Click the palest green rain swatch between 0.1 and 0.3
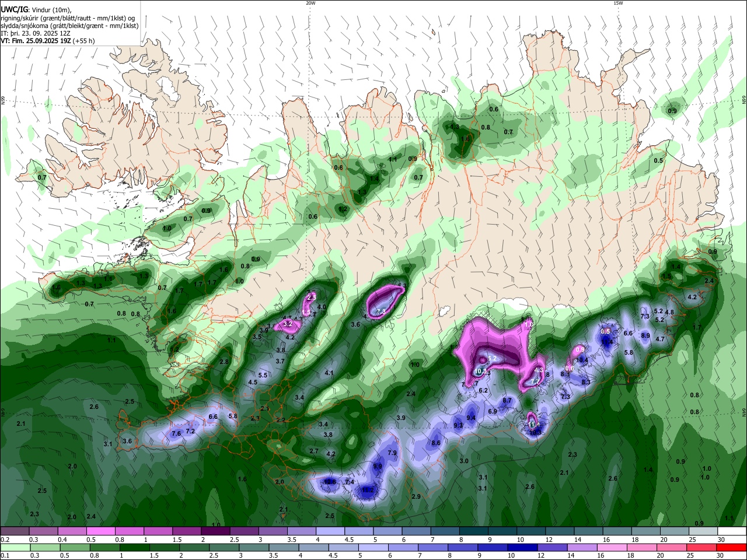 click(x=15, y=547)
